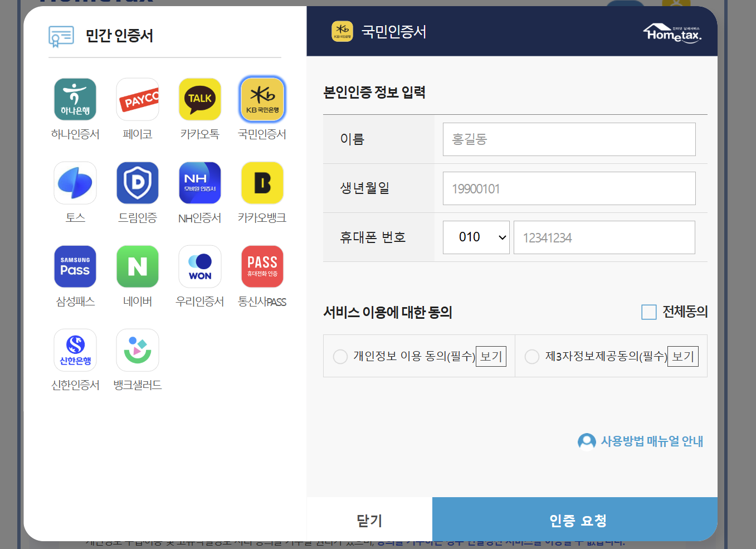The height and width of the screenshot is (549, 756).
Task: Select the 토스 (Toss) certificate icon
Action: (x=75, y=183)
